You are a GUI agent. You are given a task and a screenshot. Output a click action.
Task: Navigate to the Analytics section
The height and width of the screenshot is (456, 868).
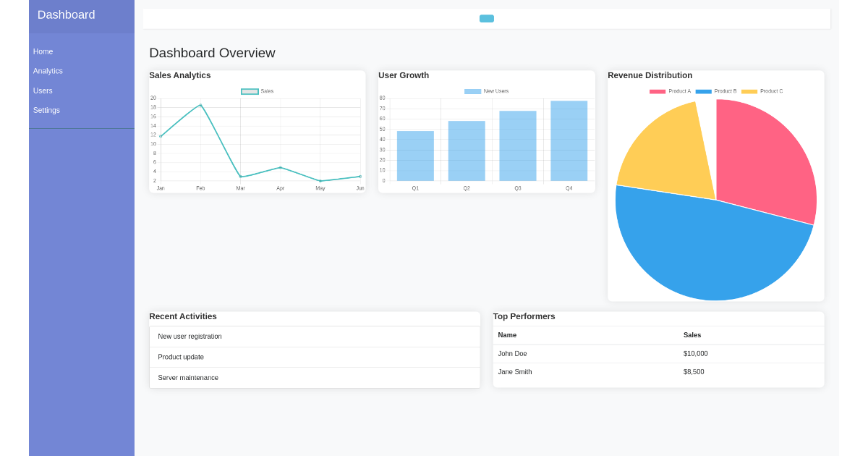48,71
